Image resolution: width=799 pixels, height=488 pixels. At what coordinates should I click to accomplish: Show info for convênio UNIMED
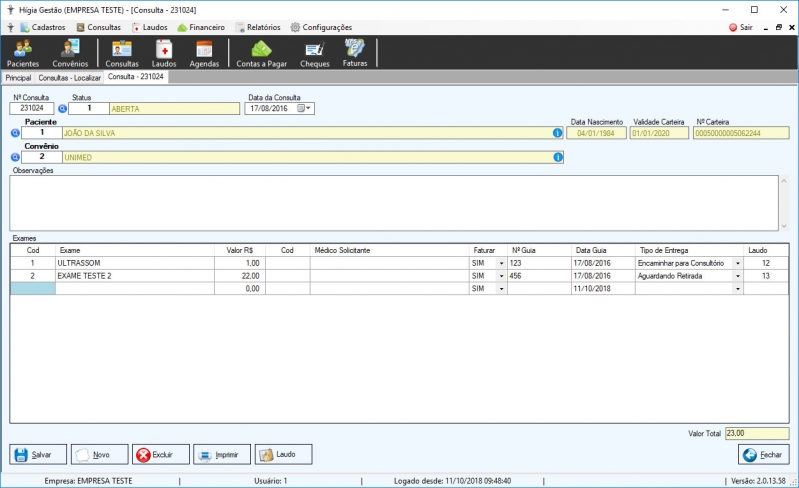coord(558,157)
